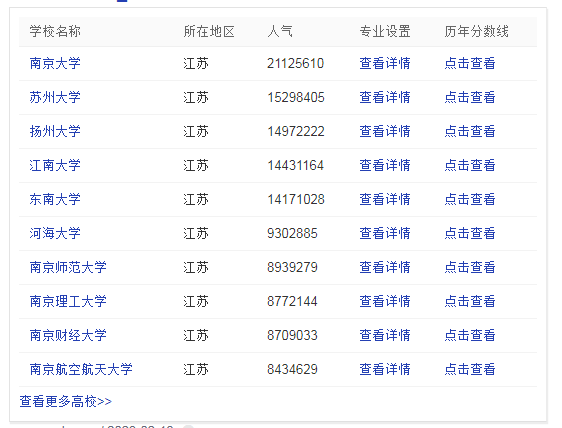Open the 南京大学 school link
The image size is (562, 428).
(55, 63)
